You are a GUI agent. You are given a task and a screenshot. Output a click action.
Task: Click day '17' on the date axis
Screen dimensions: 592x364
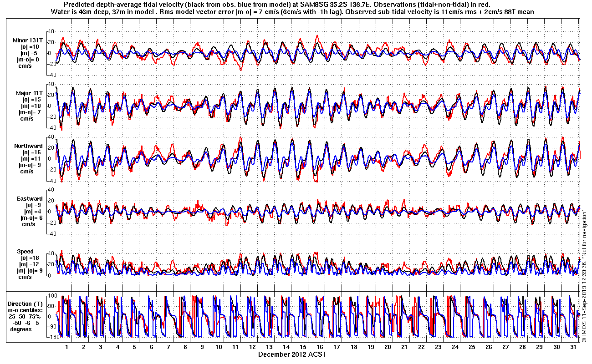[337, 347]
